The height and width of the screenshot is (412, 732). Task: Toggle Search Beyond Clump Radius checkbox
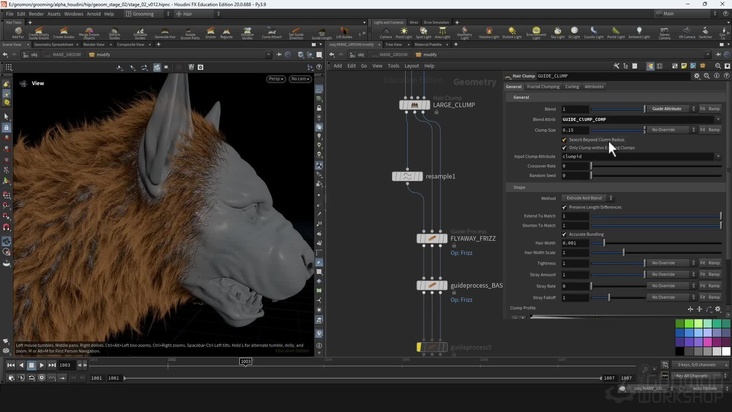[x=564, y=139]
